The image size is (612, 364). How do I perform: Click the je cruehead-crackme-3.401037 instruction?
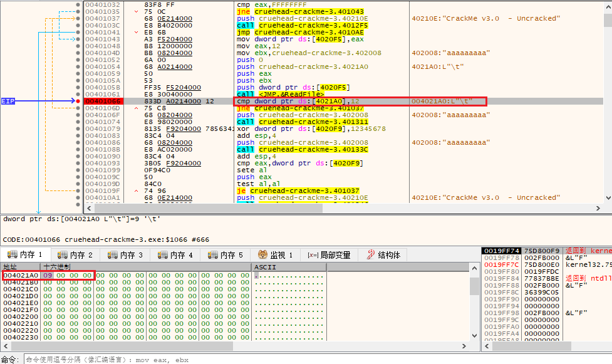[298, 191]
